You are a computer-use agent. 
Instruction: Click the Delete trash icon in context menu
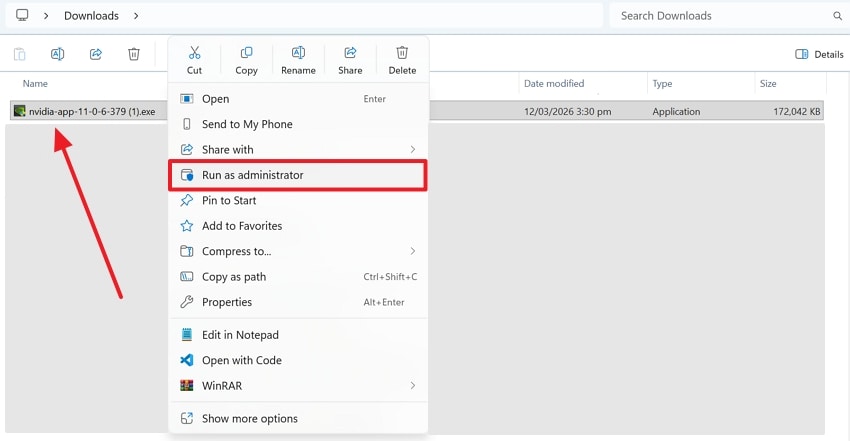coord(402,53)
